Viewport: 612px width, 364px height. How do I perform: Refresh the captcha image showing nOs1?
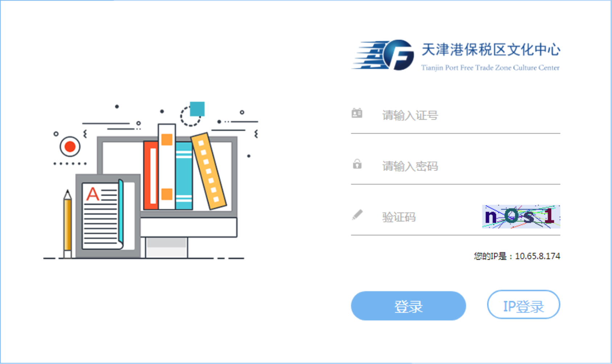click(521, 217)
